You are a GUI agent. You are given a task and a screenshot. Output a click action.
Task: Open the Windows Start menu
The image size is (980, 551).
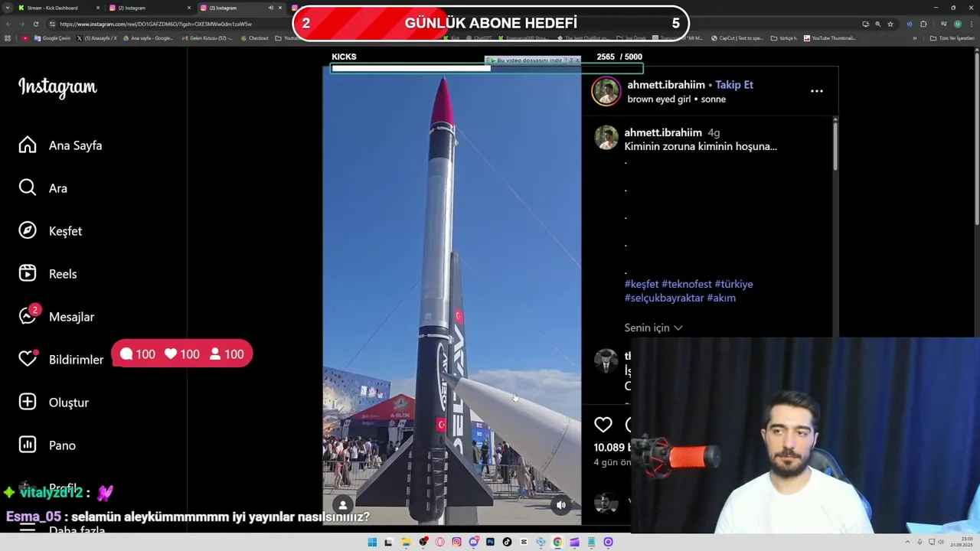point(372,542)
